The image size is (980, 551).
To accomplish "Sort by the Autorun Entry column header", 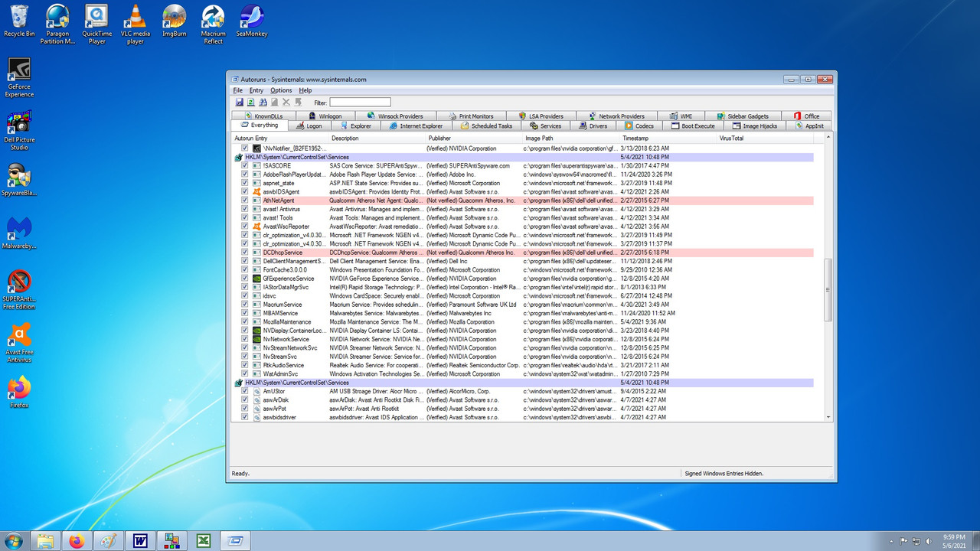I will tap(280, 138).
